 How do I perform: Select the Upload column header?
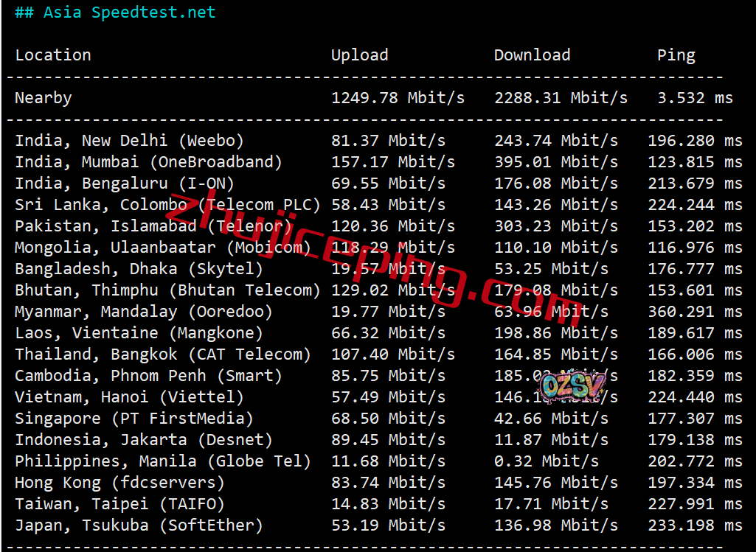(359, 55)
